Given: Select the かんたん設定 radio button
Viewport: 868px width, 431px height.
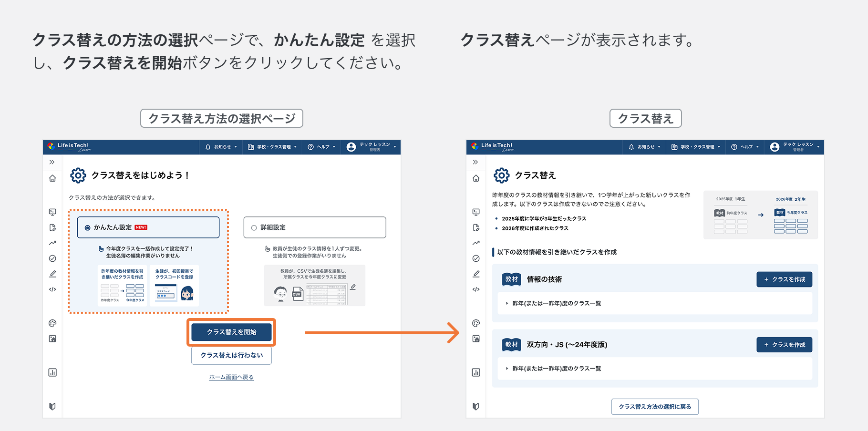Looking at the screenshot, I should [87, 227].
